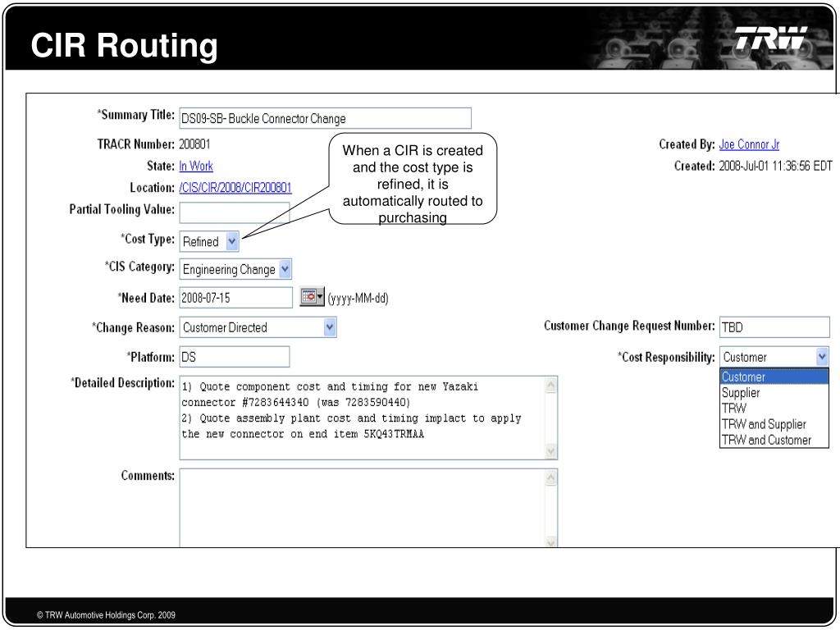This screenshot has height=630, width=840.
Task: Choose TRW in the Cost Responsibility list
Action: pos(774,409)
